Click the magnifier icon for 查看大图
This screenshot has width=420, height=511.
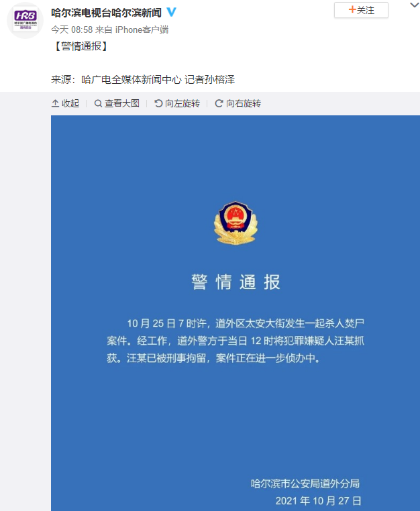98,103
